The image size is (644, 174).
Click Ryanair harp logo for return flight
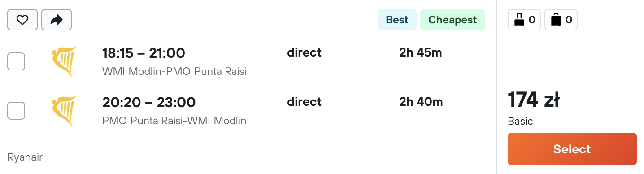[64, 110]
